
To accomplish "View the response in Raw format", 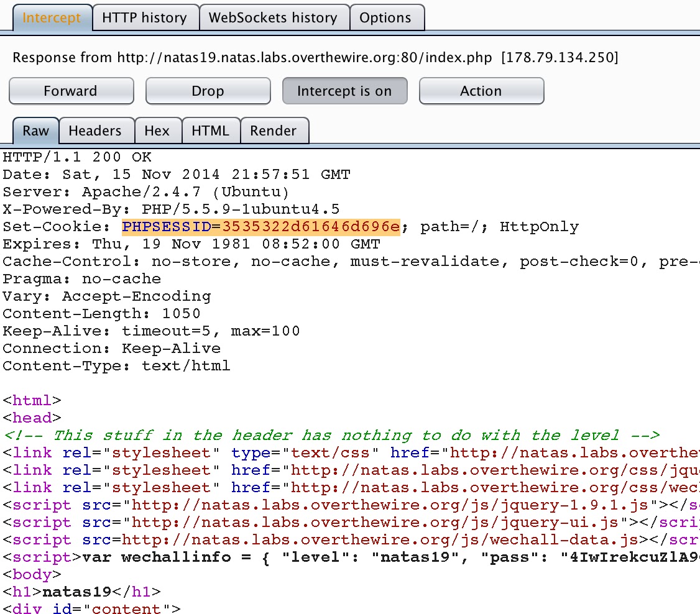I will tap(35, 131).
